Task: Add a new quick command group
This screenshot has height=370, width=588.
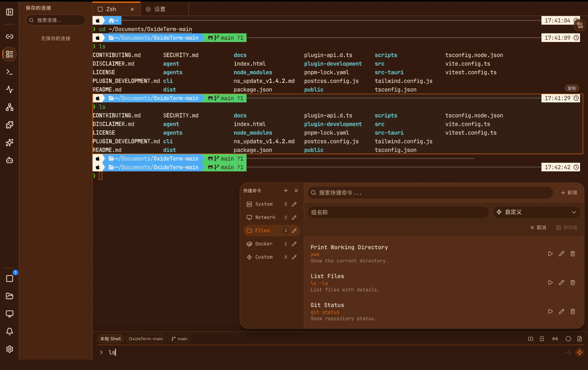Action: tap(286, 191)
